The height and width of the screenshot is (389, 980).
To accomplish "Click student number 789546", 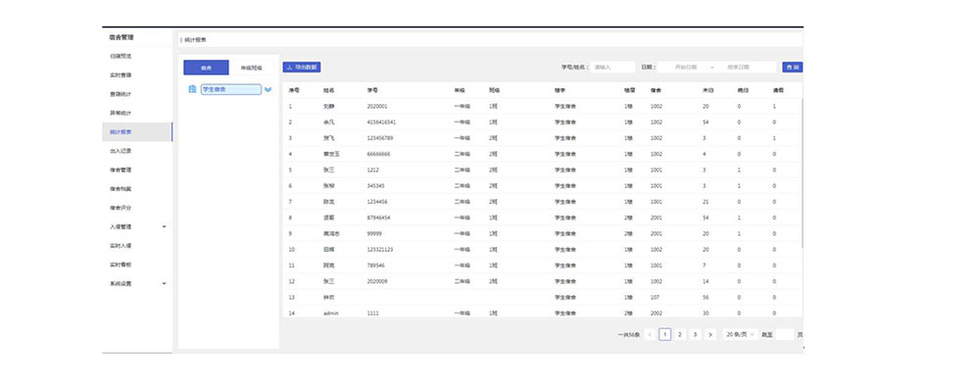I will click(x=375, y=266).
